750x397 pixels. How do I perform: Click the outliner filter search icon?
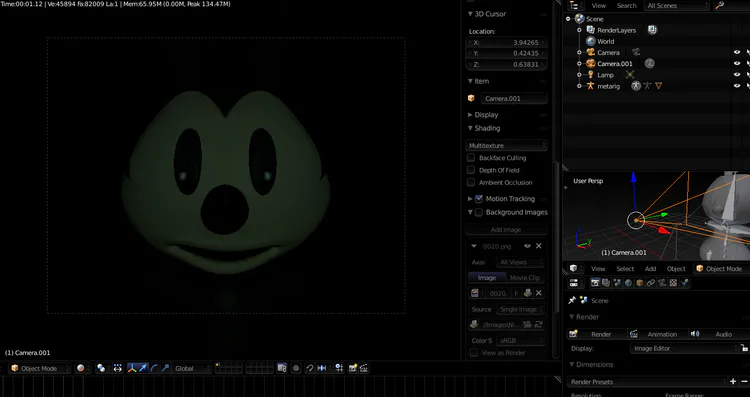pyautogui.click(x=719, y=5)
